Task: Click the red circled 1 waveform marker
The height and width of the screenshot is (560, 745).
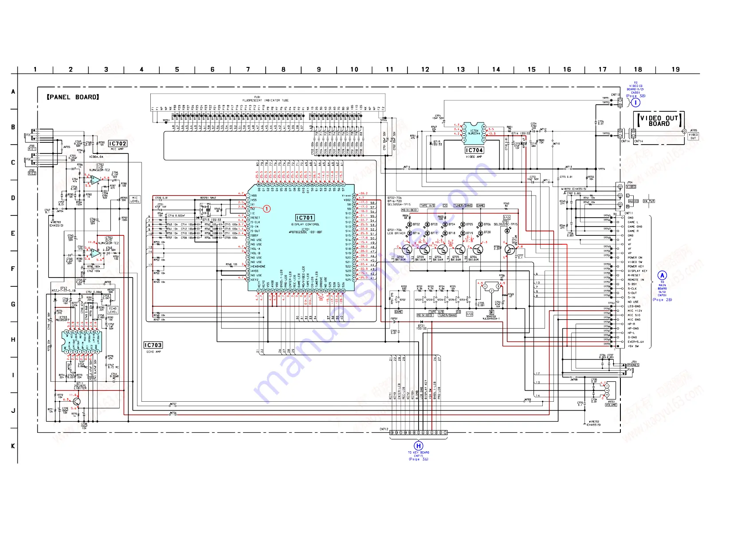Action: tap(267, 209)
